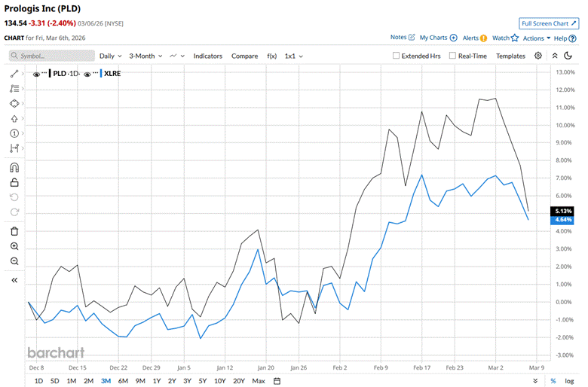Toggle the magnet snap mode
588x387 pixels.
coord(14,167)
